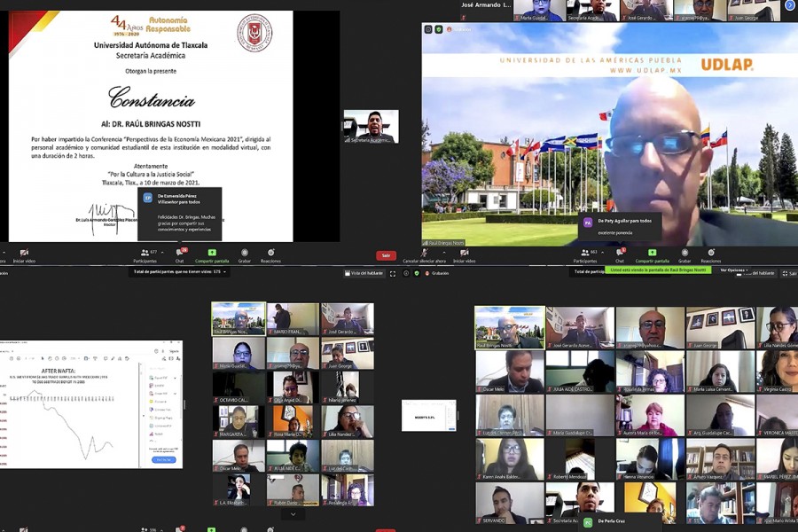Viewport: 798px width, 532px height.
Task: Toggle Iniciar video in the UDLAP window
Action: tap(464, 255)
